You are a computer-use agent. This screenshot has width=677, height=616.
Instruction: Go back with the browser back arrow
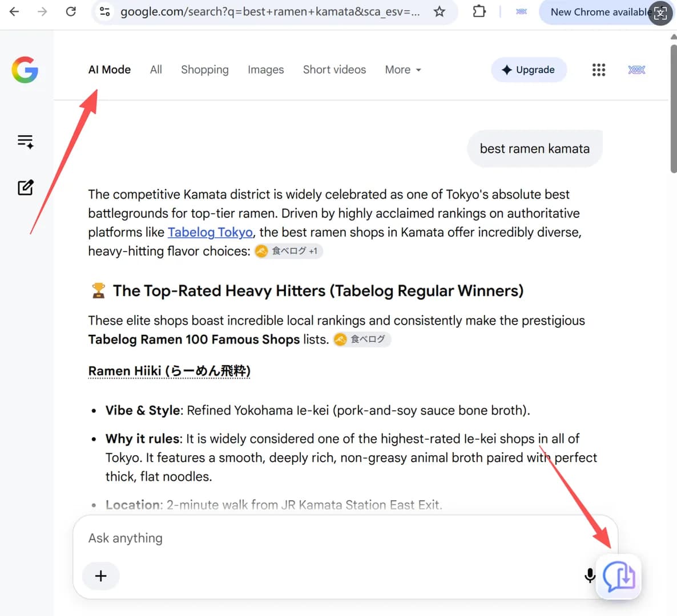click(14, 11)
